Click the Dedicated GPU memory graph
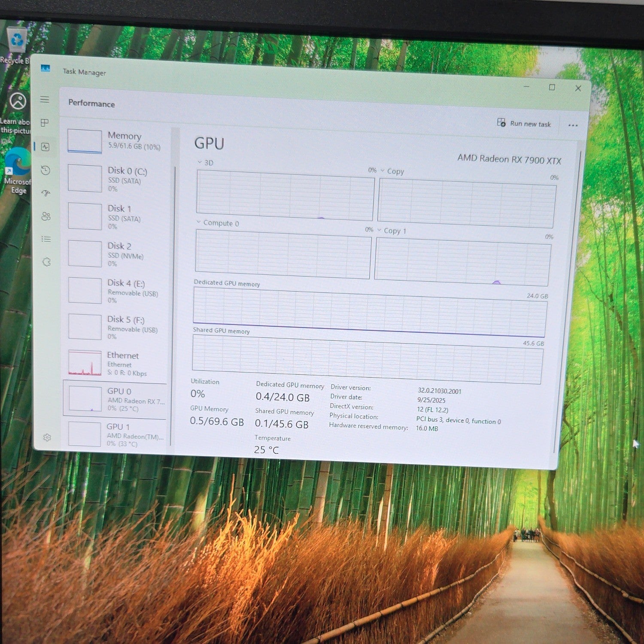644x644 pixels. click(370, 313)
